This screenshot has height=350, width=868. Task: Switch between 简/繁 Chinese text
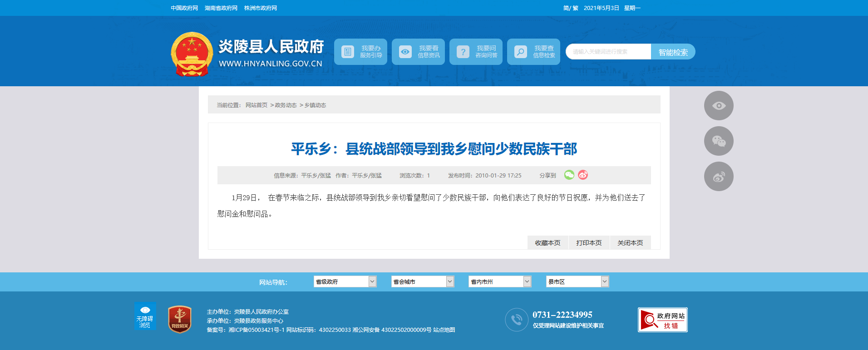(x=570, y=8)
